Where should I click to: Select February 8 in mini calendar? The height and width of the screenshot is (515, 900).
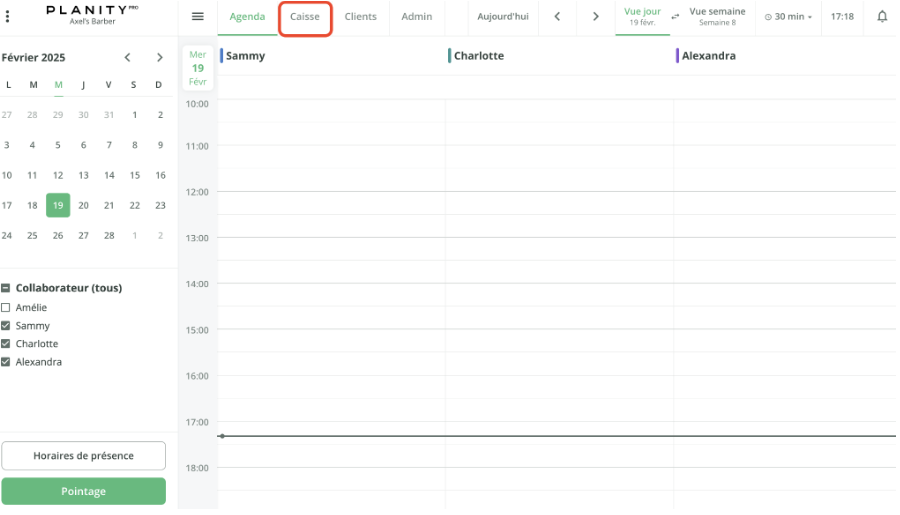pos(134,145)
